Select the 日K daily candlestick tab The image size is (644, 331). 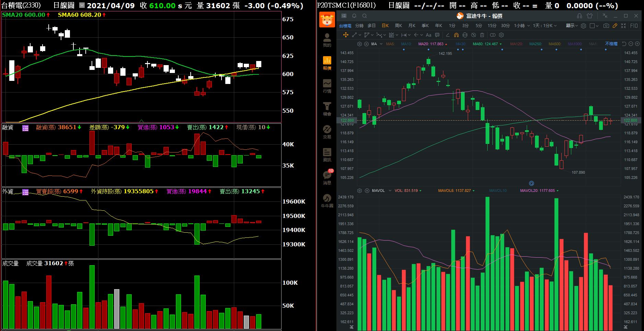(x=385, y=26)
